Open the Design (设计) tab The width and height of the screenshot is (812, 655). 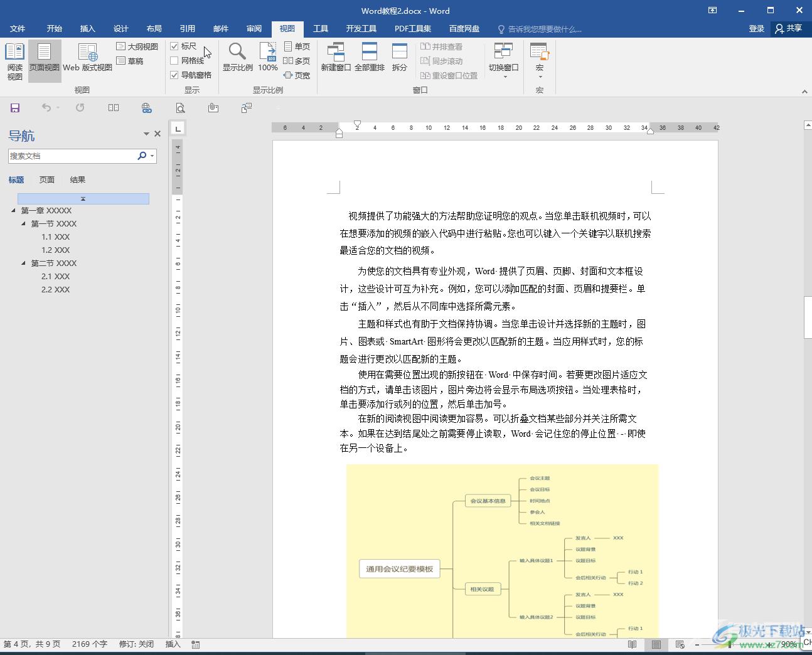(x=121, y=29)
